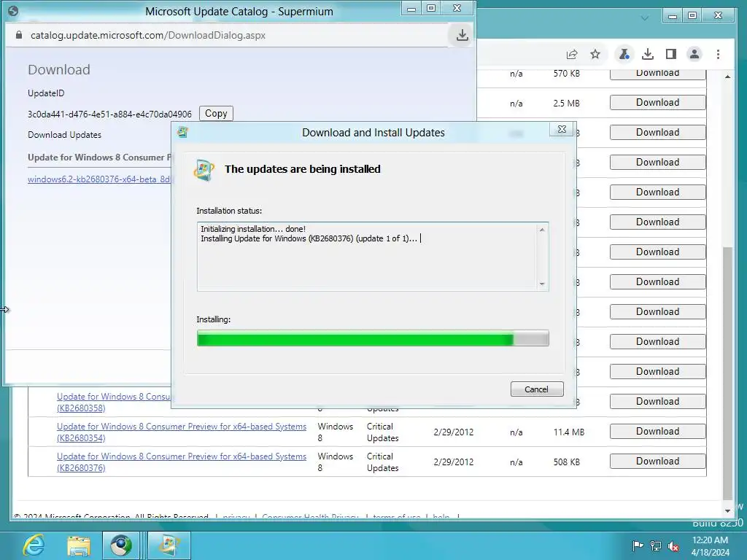
Task: Open the KB2680358 update link
Action: tap(113, 402)
